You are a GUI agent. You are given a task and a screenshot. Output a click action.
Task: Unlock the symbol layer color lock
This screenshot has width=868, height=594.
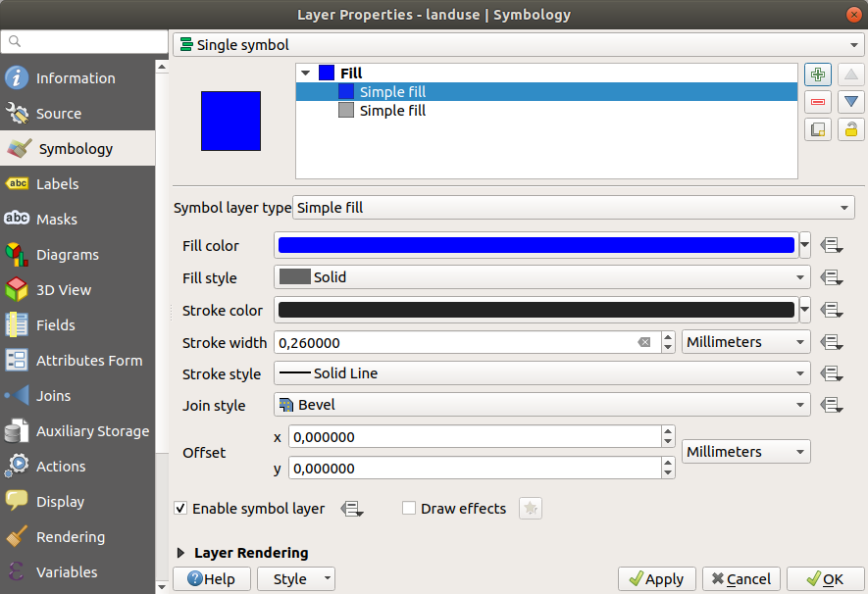click(x=850, y=128)
